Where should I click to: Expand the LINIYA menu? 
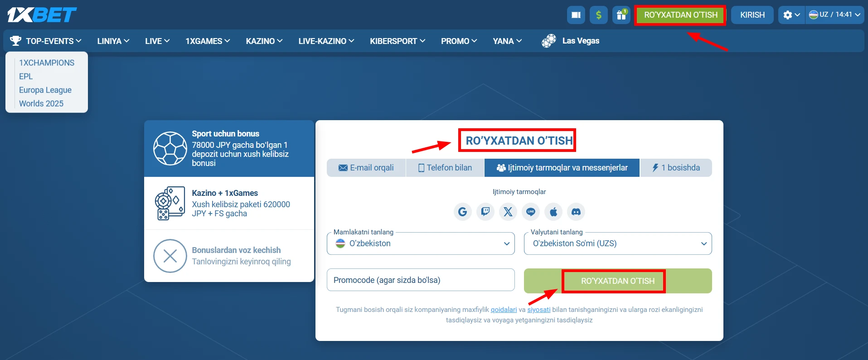[x=113, y=41]
